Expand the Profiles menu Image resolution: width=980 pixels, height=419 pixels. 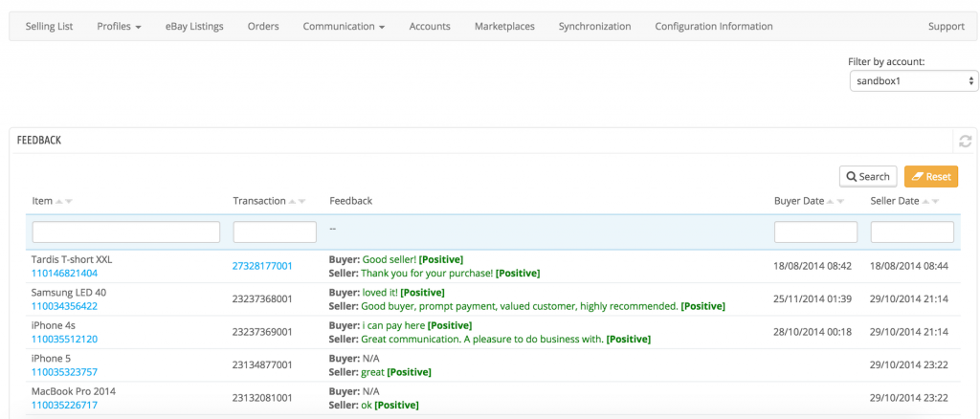click(x=120, y=26)
